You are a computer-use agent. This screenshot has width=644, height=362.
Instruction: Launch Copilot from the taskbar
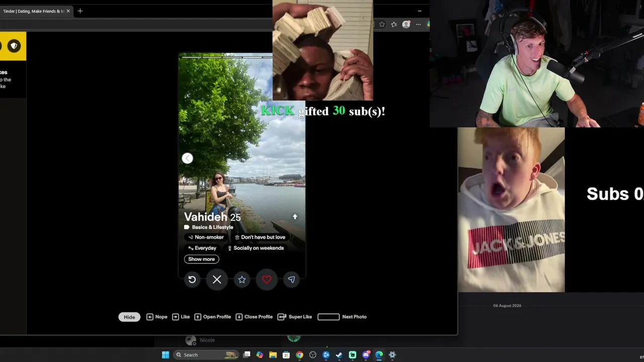260,355
